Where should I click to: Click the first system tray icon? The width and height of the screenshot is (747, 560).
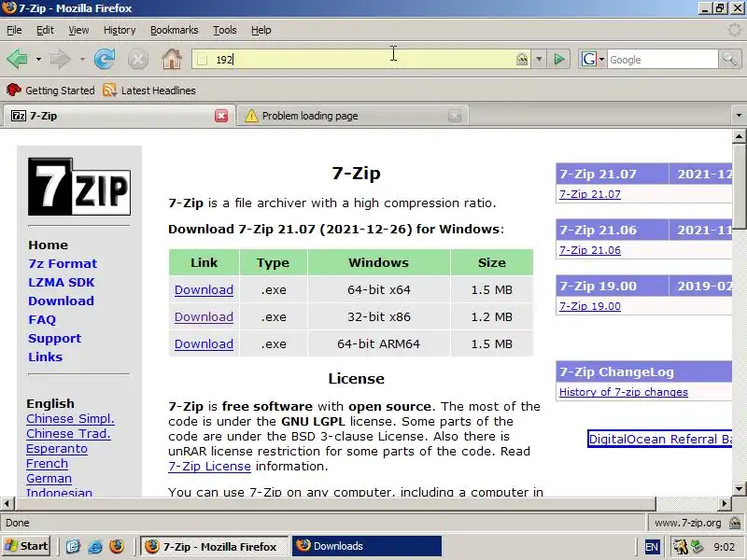(680, 546)
